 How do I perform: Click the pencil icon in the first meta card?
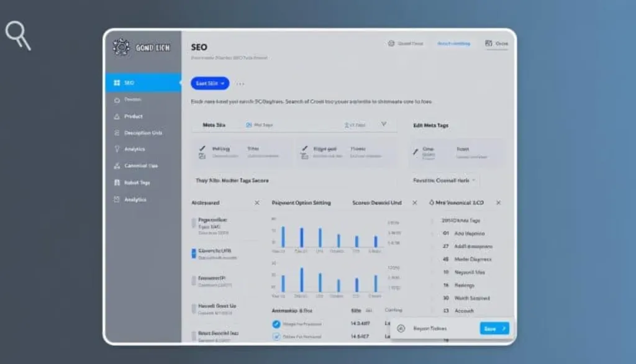pos(202,148)
